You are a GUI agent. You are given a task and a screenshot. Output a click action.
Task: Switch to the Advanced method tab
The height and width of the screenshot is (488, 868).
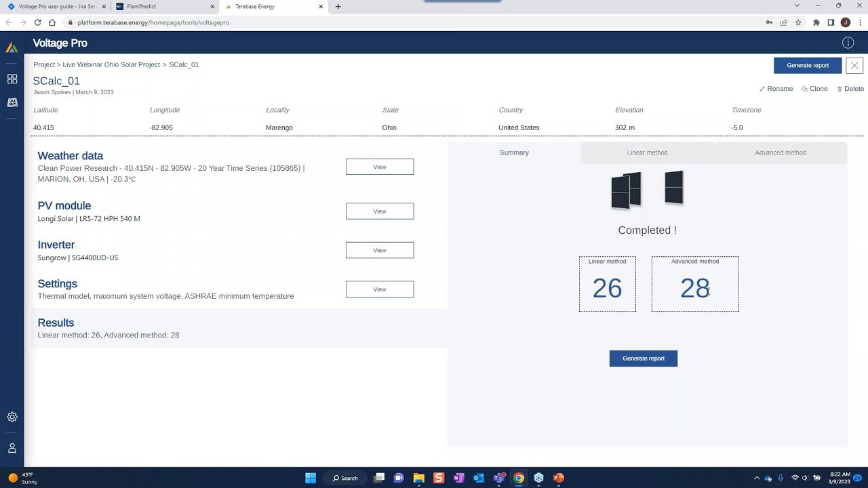(781, 152)
